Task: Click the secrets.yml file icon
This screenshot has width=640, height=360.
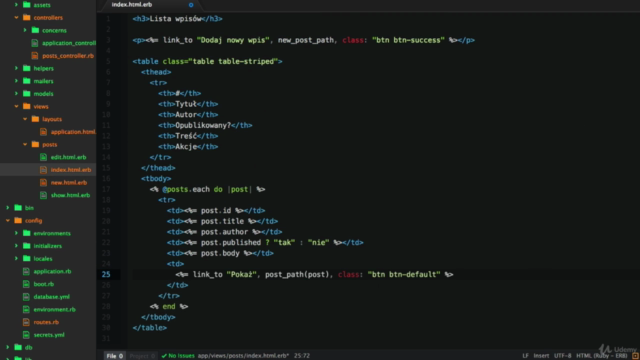Action: 26,334
